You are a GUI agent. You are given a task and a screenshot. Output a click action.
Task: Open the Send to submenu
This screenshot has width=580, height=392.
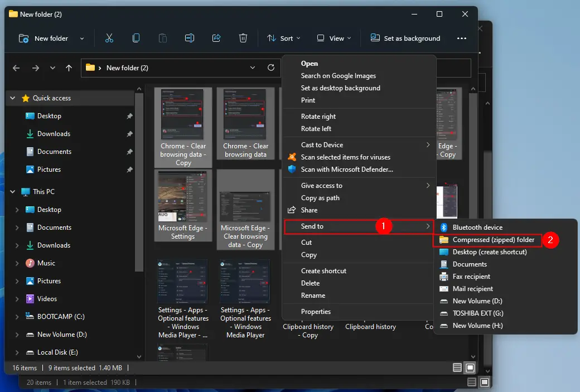pyautogui.click(x=359, y=226)
